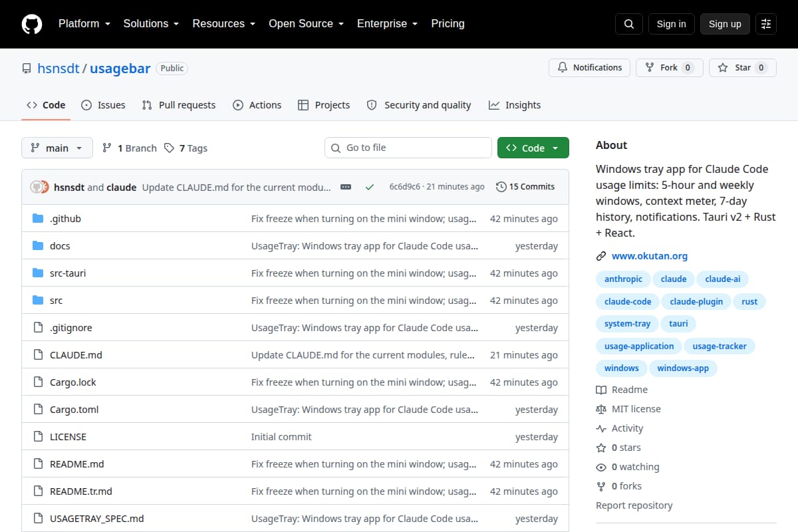Select the claude-code topic tag
Screen dimensions: 798x532
click(x=628, y=301)
